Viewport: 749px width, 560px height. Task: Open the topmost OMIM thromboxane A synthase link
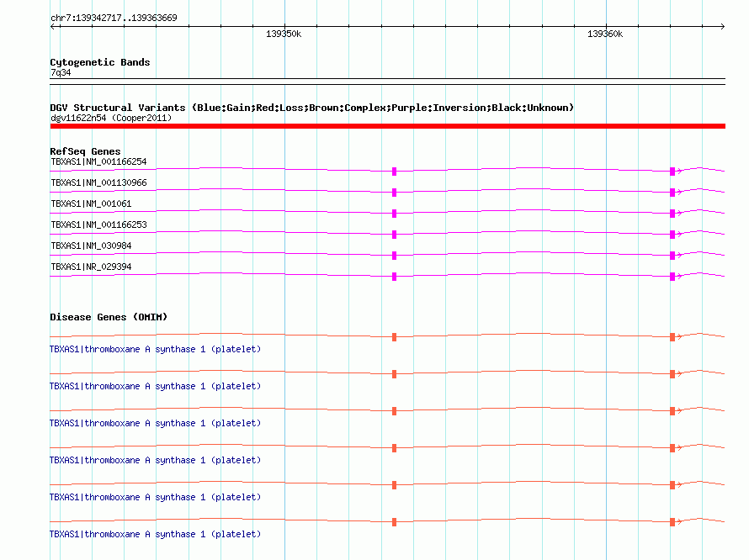155,350
